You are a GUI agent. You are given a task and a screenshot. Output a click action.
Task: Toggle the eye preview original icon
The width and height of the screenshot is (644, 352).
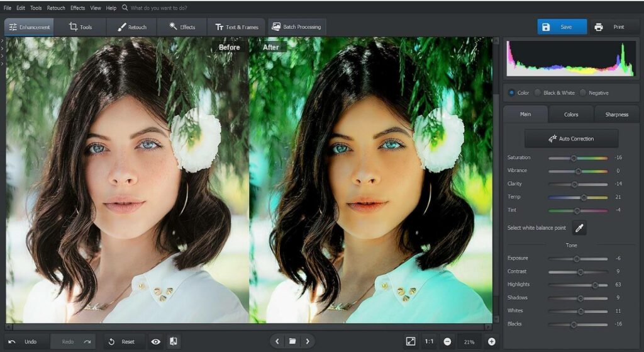(156, 342)
